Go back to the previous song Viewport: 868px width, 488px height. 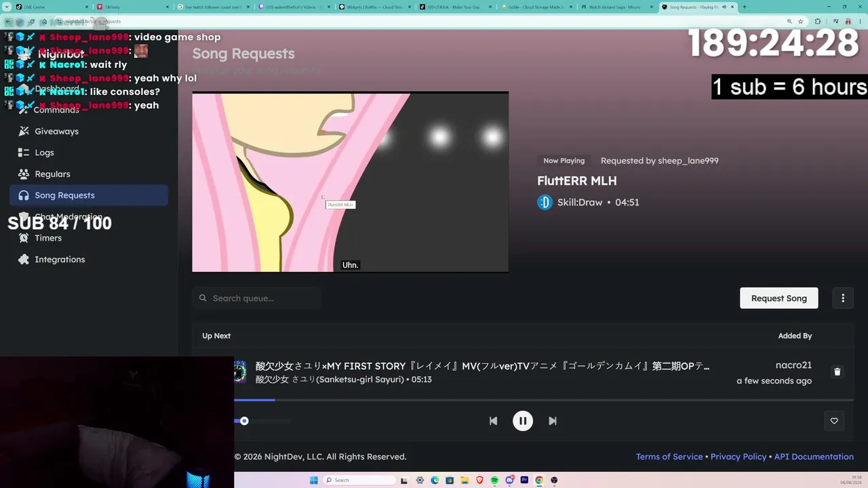pos(493,421)
